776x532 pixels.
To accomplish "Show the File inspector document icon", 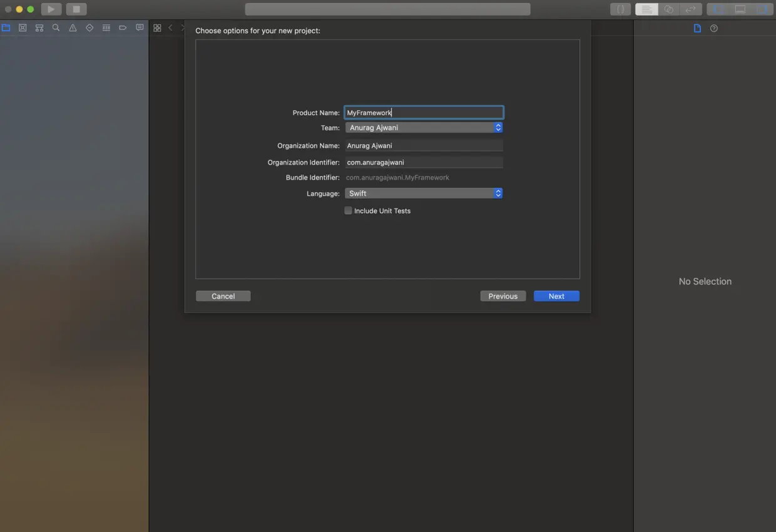I will pyautogui.click(x=697, y=28).
